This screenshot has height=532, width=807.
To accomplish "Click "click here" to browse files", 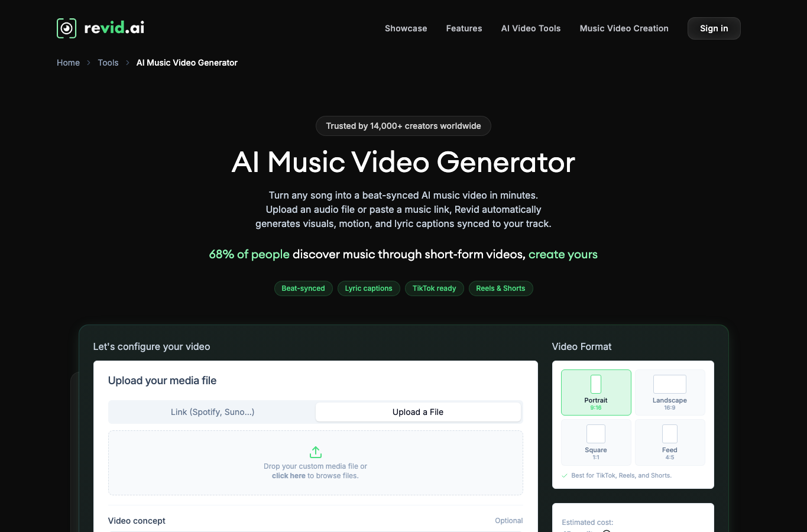I will pos(289,476).
